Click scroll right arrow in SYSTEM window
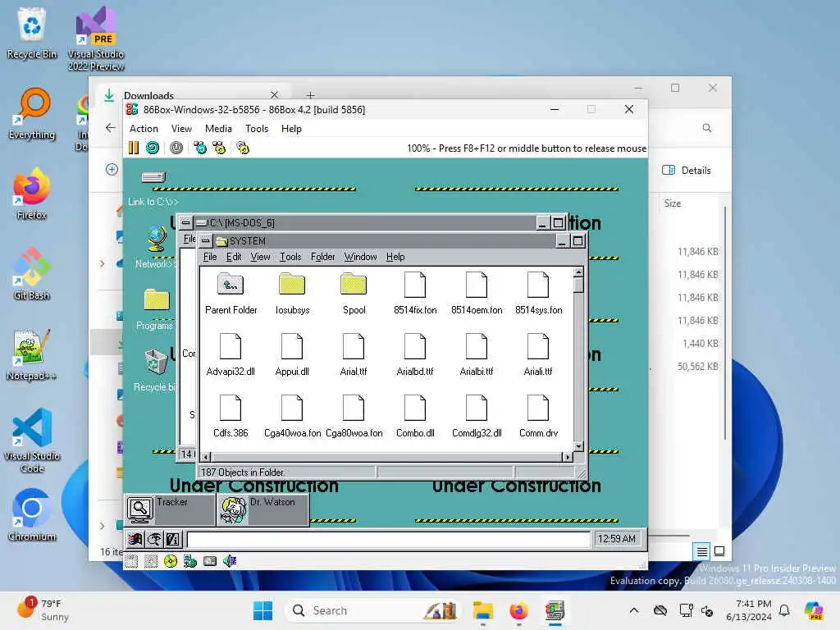Screen dimensions: 840x630 (567, 457)
